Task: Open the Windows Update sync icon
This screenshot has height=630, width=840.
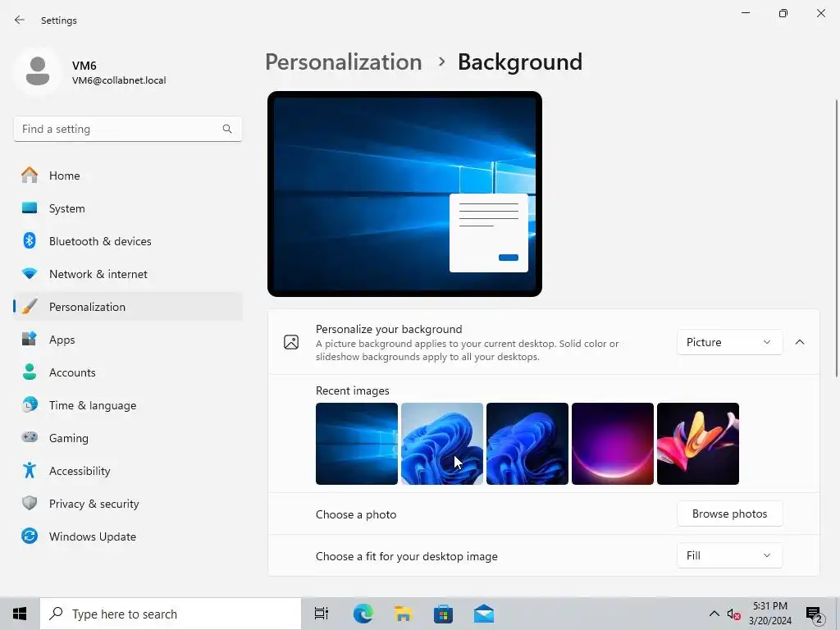Action: click(30, 536)
